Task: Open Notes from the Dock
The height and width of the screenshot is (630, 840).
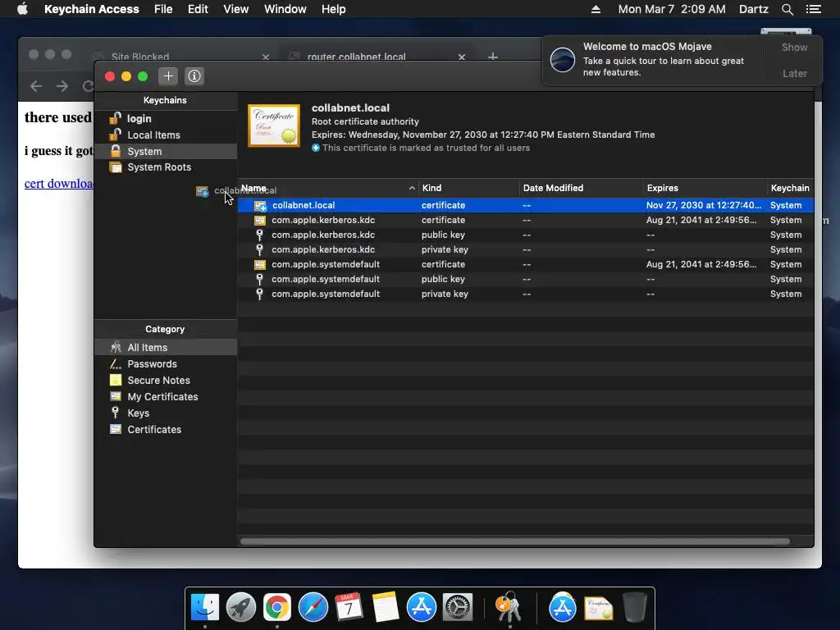Action: pyautogui.click(x=386, y=608)
